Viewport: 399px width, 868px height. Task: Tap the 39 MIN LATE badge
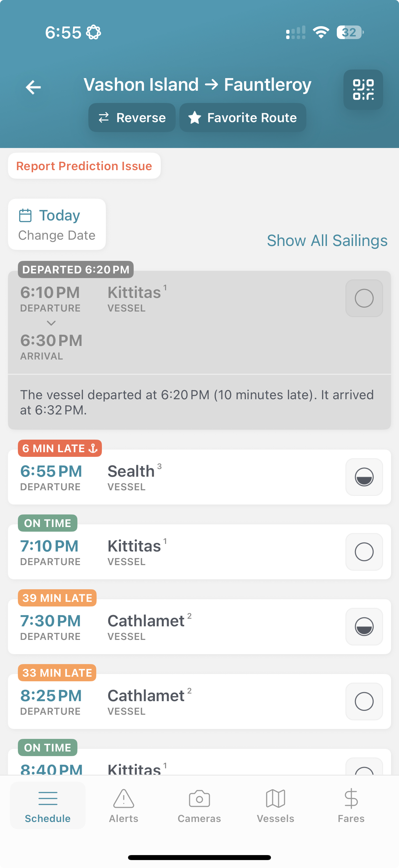pos(57,598)
